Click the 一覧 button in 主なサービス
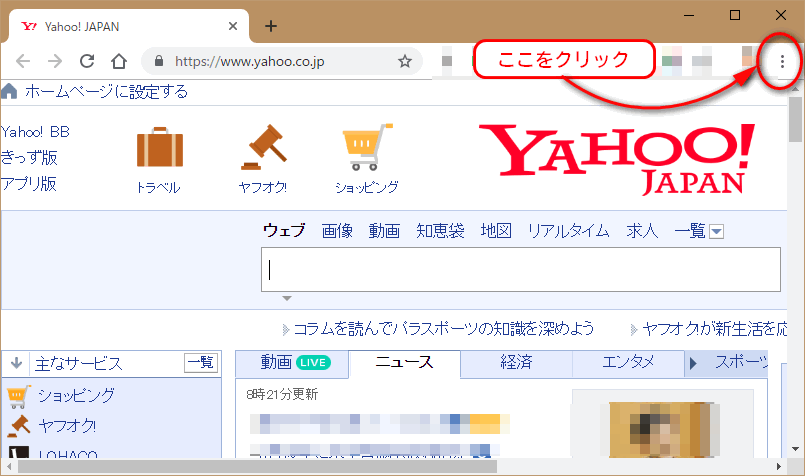The height and width of the screenshot is (476, 805). pos(201,363)
